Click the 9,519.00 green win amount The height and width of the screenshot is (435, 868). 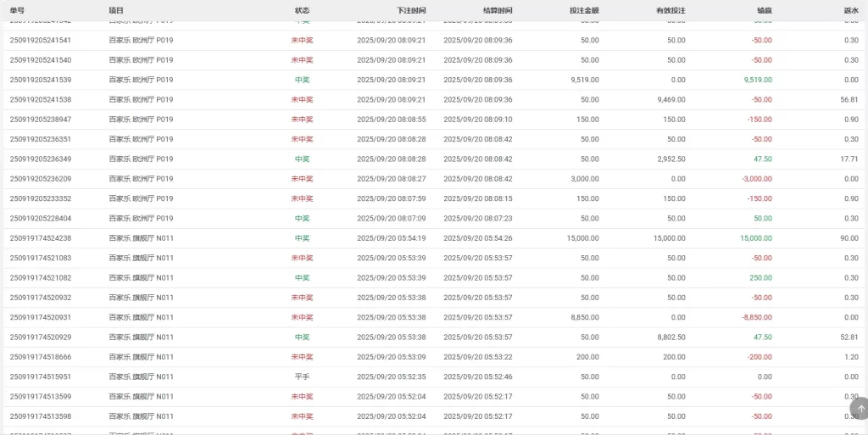pyautogui.click(x=758, y=80)
